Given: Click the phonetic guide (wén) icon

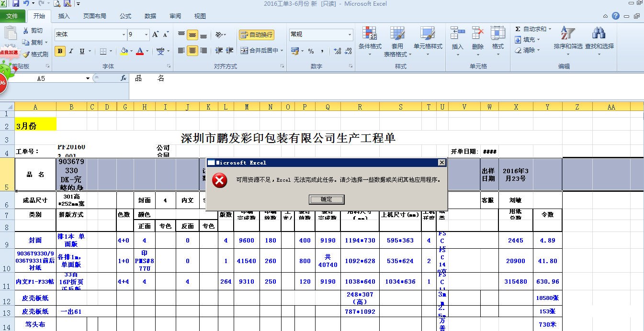Looking at the screenshot, I should 161,51.
